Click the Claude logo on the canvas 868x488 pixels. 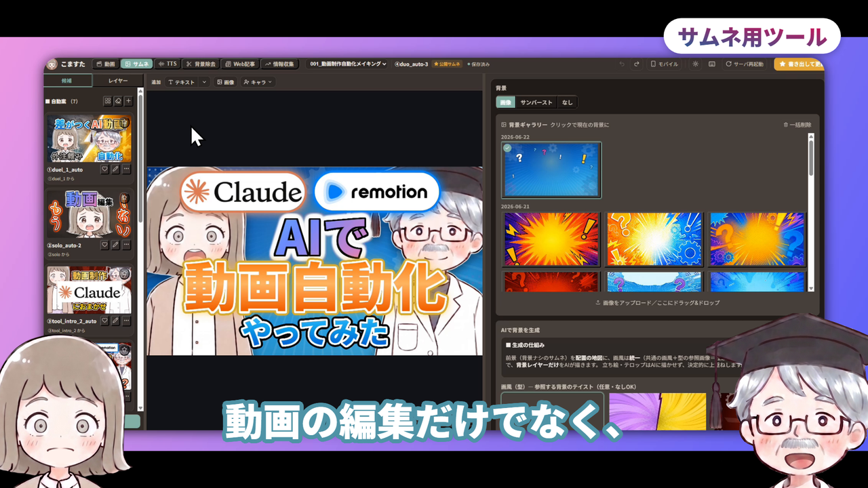click(243, 192)
